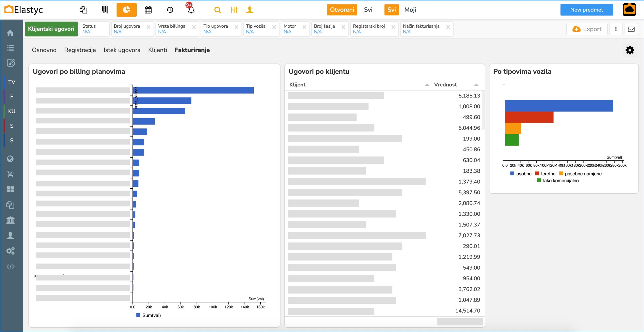Toggle the Otvoreni filter button

[x=342, y=10]
